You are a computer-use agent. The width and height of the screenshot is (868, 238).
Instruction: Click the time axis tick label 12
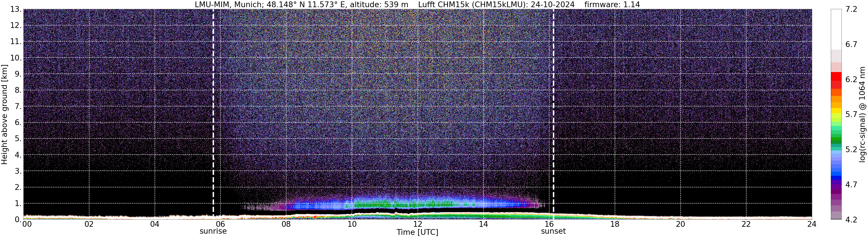pos(417,224)
